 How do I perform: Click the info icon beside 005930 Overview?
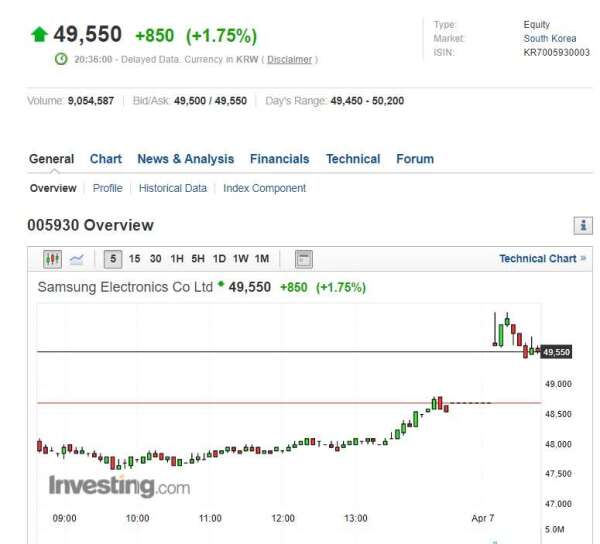pos(583,225)
